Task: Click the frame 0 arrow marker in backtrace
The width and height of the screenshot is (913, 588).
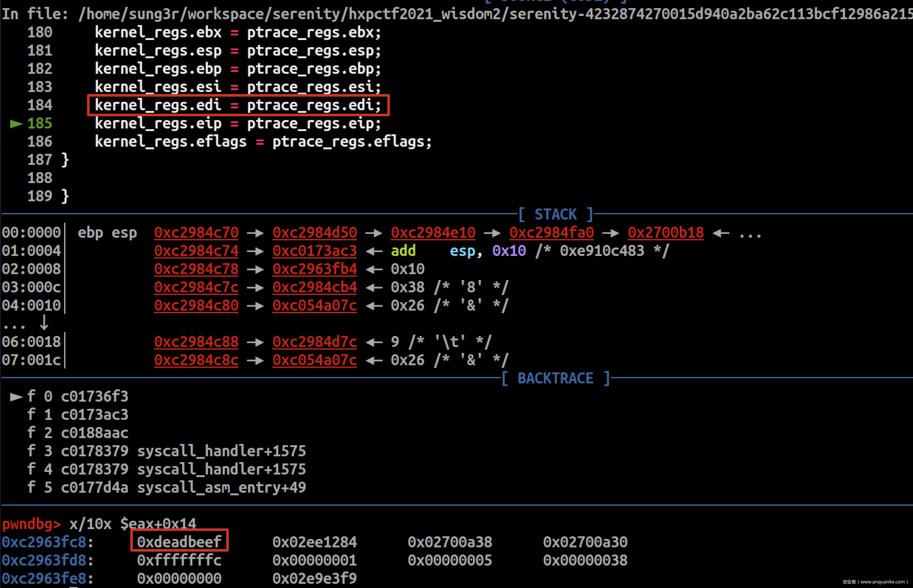Action: click(16, 397)
